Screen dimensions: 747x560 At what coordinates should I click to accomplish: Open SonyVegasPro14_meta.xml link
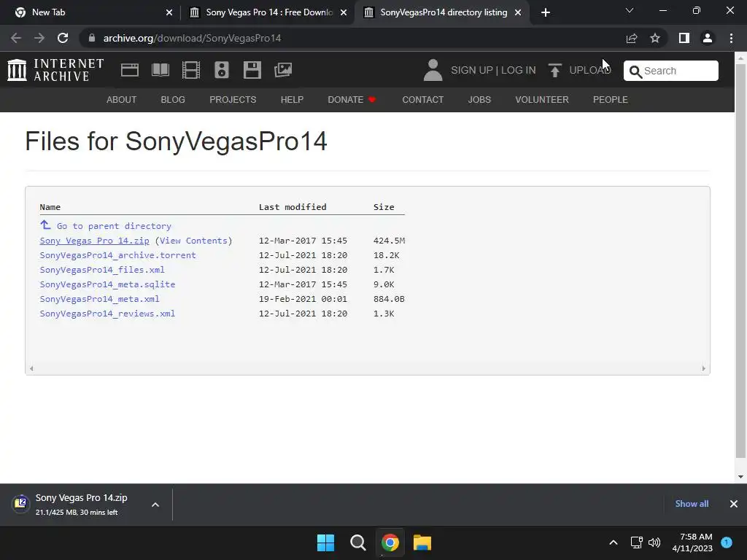pos(99,299)
